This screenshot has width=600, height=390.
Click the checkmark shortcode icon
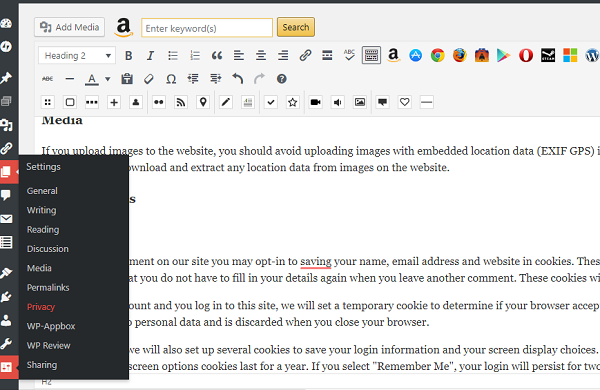click(x=271, y=102)
